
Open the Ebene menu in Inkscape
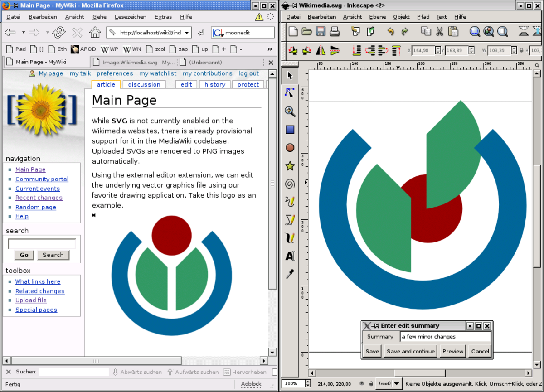[377, 17]
